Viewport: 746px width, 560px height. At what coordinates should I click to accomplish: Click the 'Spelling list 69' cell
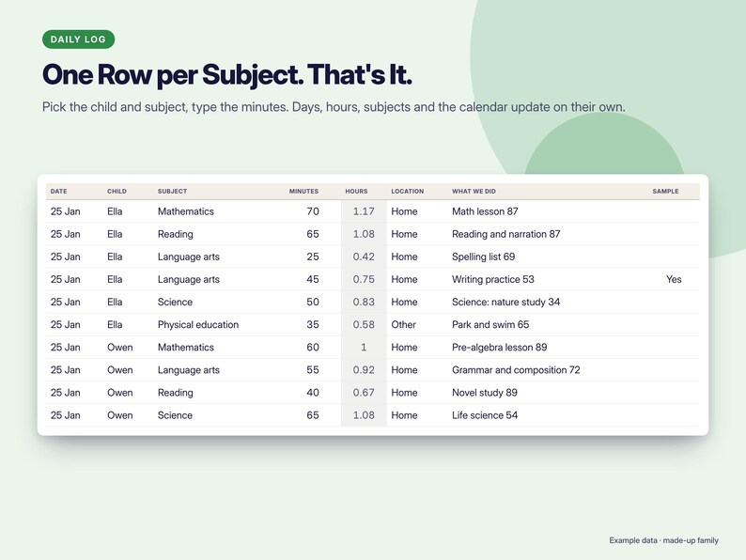pyautogui.click(x=483, y=257)
